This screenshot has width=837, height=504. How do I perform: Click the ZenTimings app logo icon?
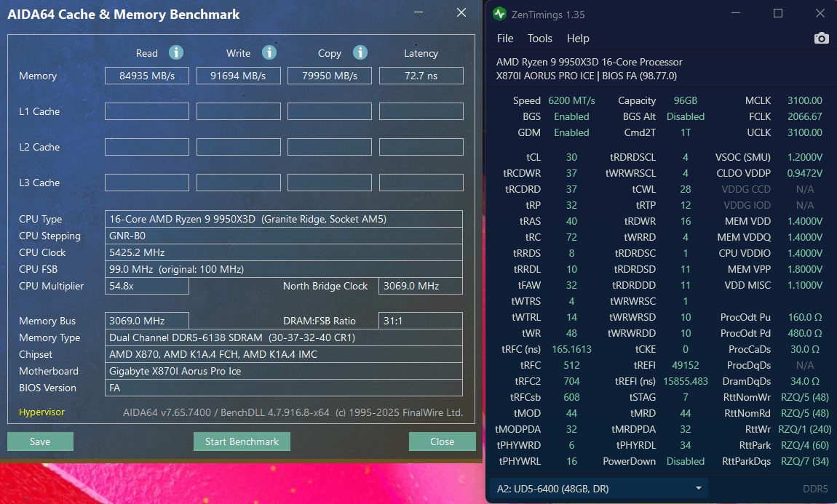pos(499,14)
